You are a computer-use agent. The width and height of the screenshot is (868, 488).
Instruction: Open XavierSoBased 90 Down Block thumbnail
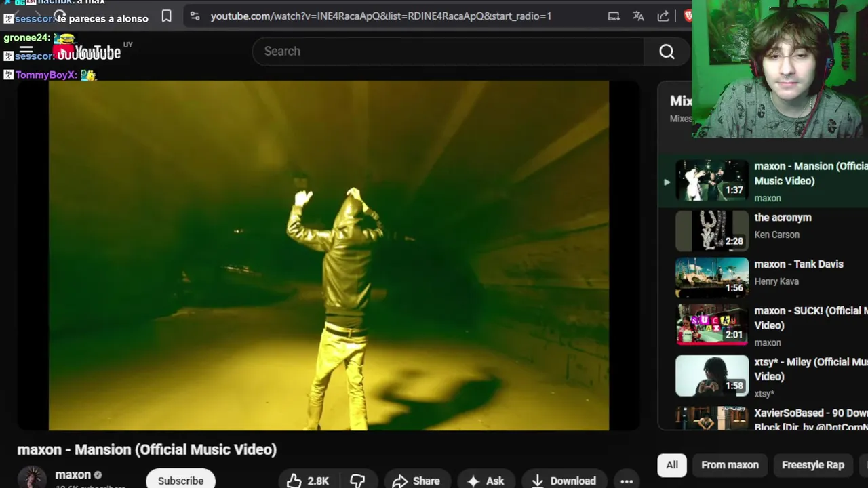pyautogui.click(x=712, y=418)
